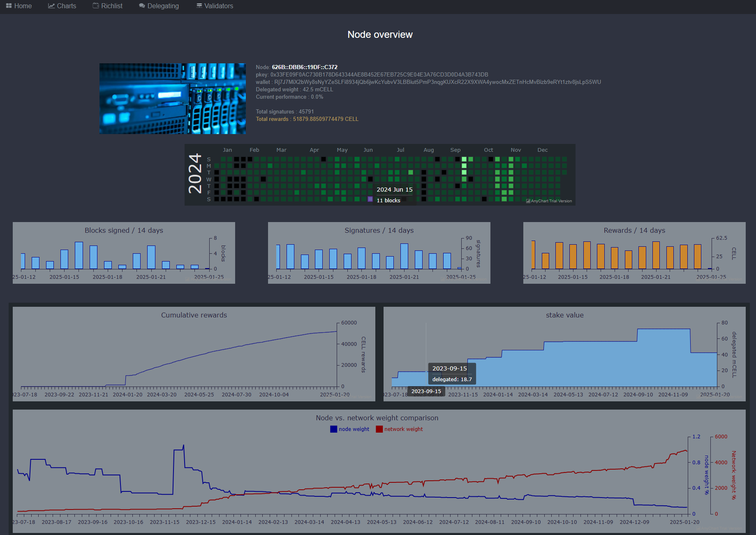The image size is (756, 535).
Task: Click the 2023-09-15 marker on stake value axis
Action: [426, 391]
